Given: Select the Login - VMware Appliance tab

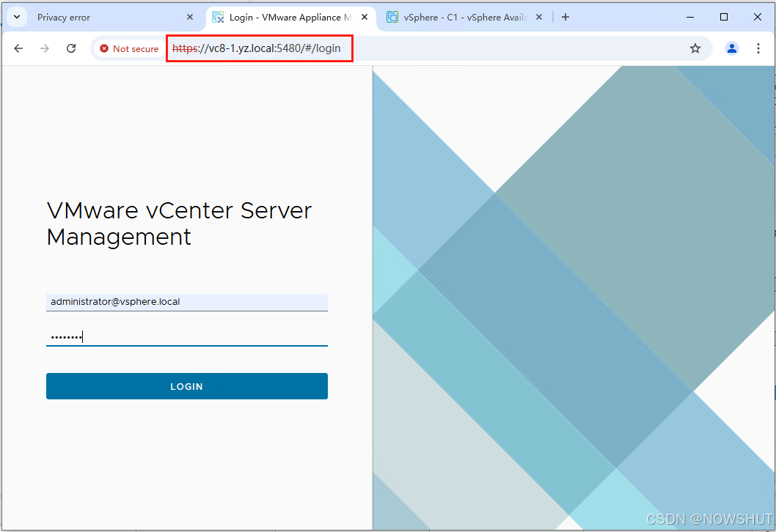Looking at the screenshot, I should [290, 18].
